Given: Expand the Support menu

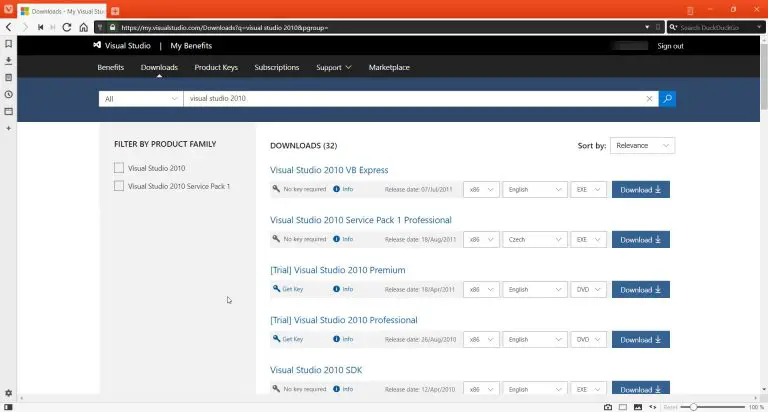Looking at the screenshot, I should 334,68.
